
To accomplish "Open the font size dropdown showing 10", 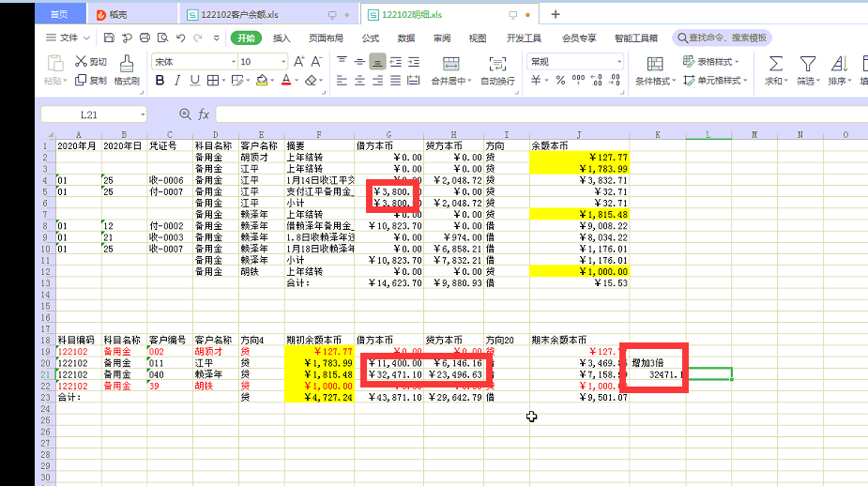I will tap(283, 62).
